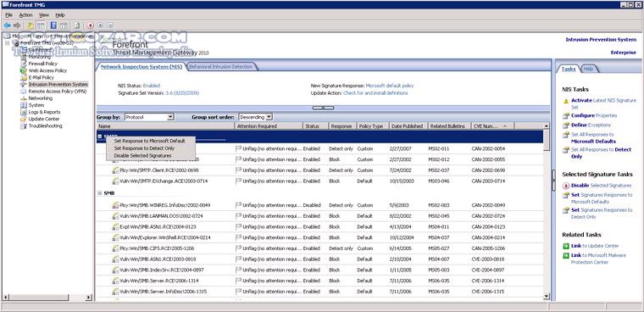Click the System icon in the tree
Screen dimensions: 644x312
[x=24, y=105]
